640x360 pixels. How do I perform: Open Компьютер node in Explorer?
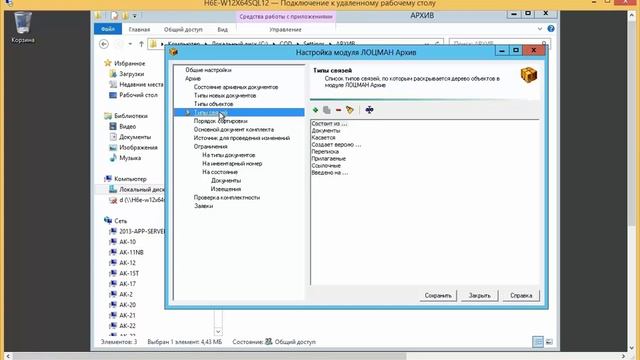tap(130, 179)
